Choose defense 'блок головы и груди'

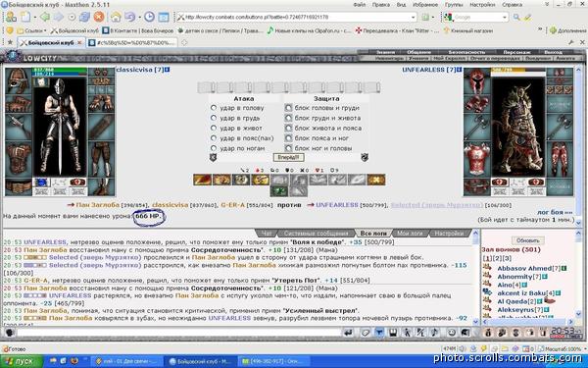[x=288, y=108]
